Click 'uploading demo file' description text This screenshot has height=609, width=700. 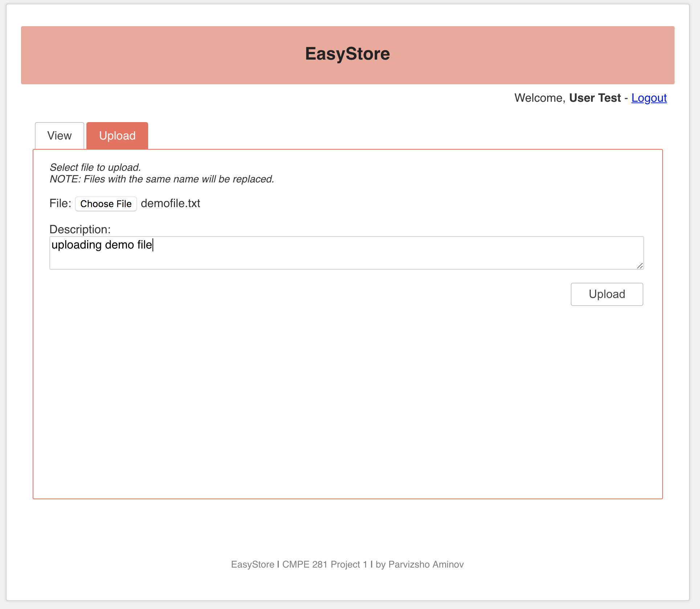pos(102,245)
